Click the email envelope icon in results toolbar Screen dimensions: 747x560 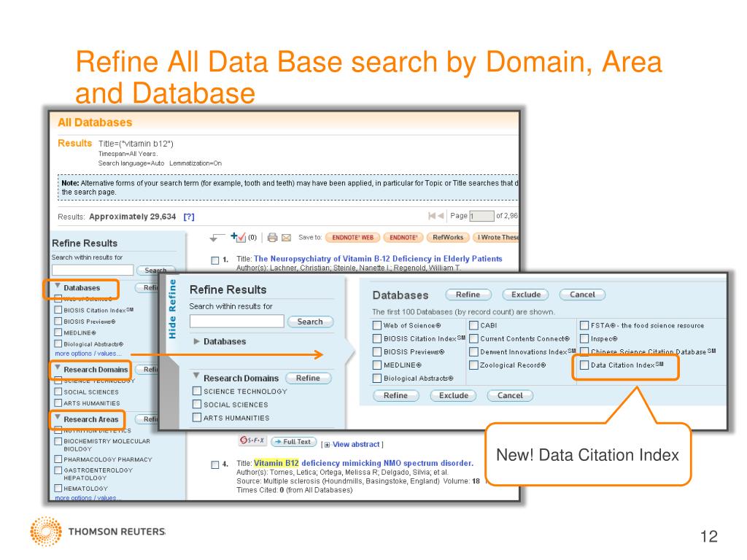point(286,238)
